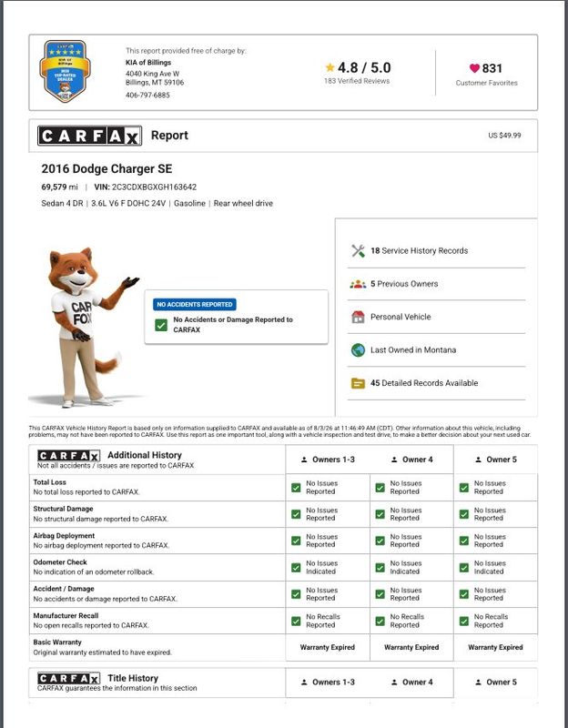The height and width of the screenshot is (728, 568).
Task: Click the NO ACCIDENTS REPORTED blue badge
Action: click(x=195, y=305)
